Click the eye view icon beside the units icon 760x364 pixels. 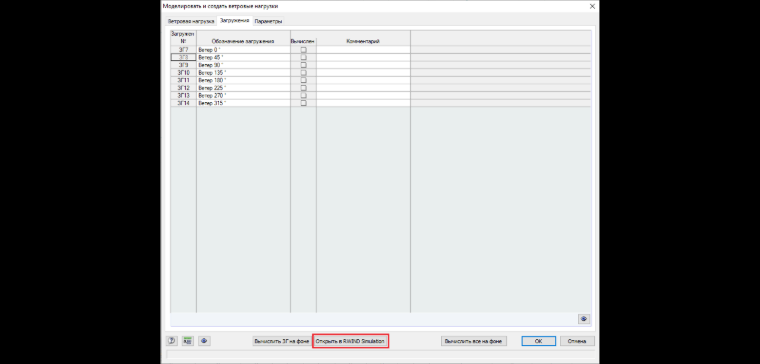tap(204, 341)
